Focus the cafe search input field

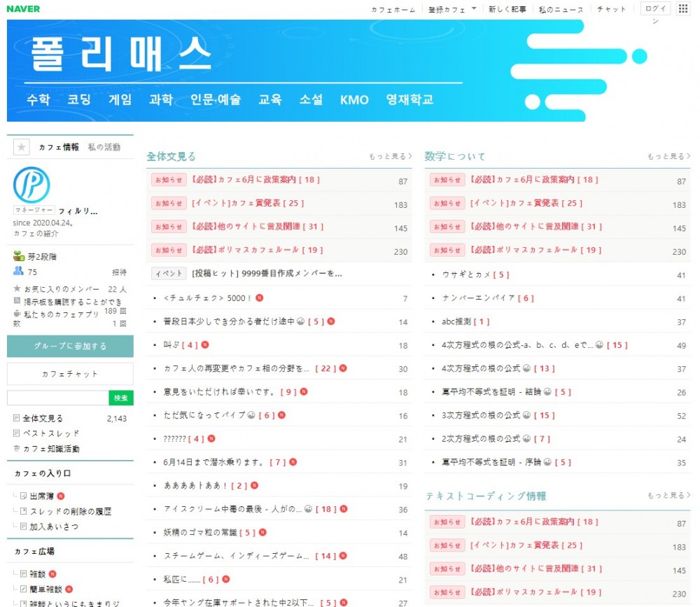click(x=57, y=398)
